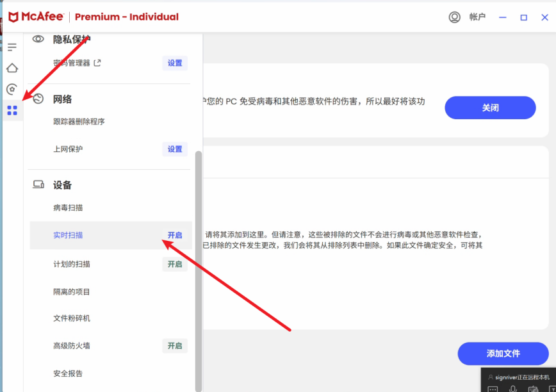The image size is (556, 392).
Task: Open 计划的扫描 item
Action: point(72,265)
